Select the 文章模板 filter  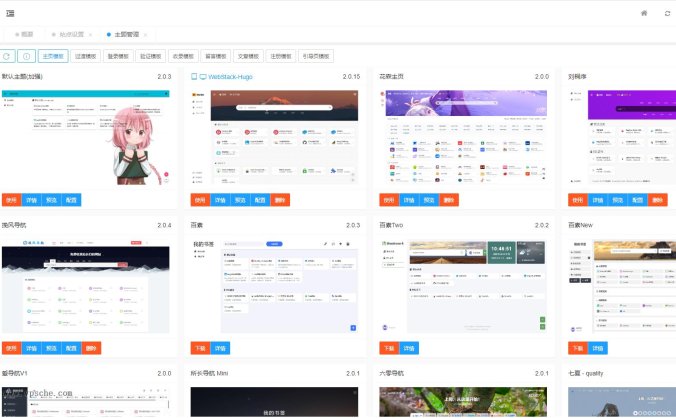(248, 56)
